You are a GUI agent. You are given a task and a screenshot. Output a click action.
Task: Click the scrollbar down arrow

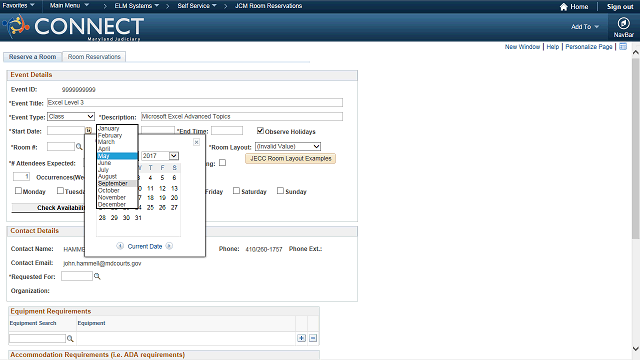[x=636, y=349]
